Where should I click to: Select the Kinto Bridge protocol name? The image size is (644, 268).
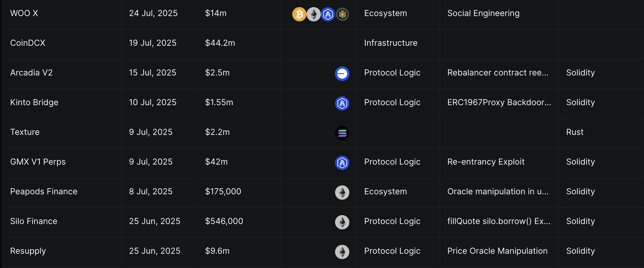34,103
